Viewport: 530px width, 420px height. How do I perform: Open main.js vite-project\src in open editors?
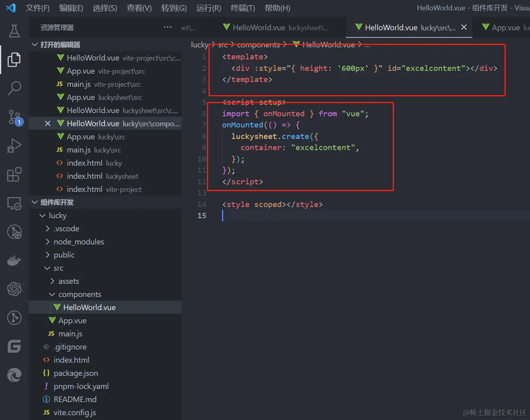105,84
